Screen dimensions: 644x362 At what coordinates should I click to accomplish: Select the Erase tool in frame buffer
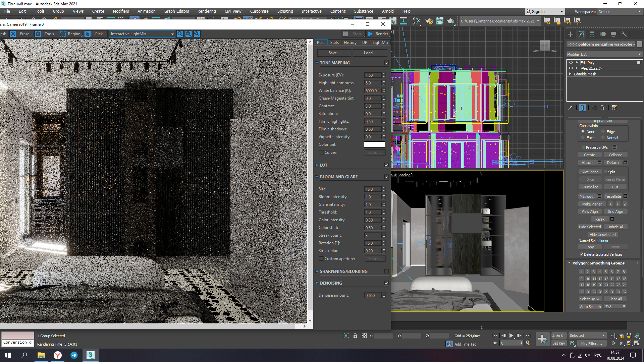(x=13, y=34)
